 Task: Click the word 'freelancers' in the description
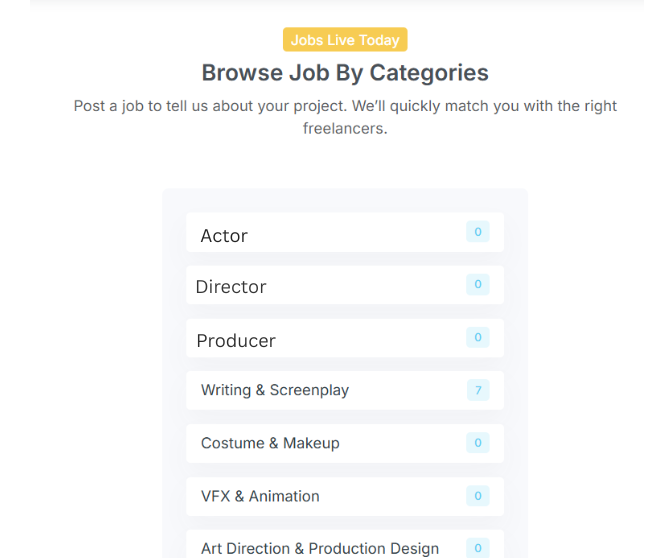(344, 129)
